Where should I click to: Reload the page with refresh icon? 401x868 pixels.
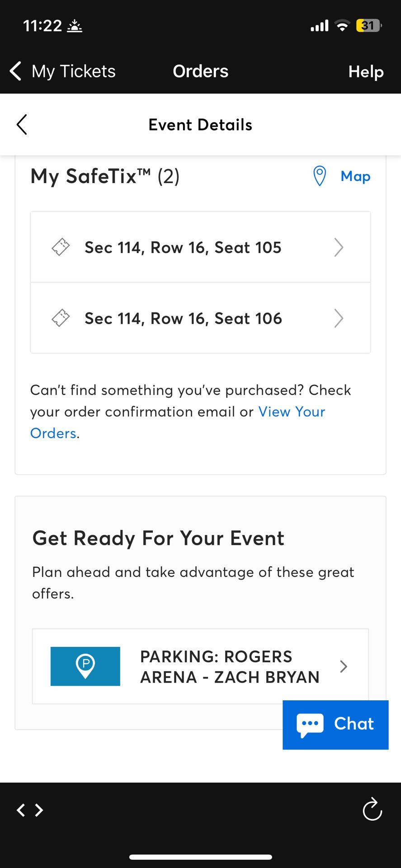click(373, 809)
